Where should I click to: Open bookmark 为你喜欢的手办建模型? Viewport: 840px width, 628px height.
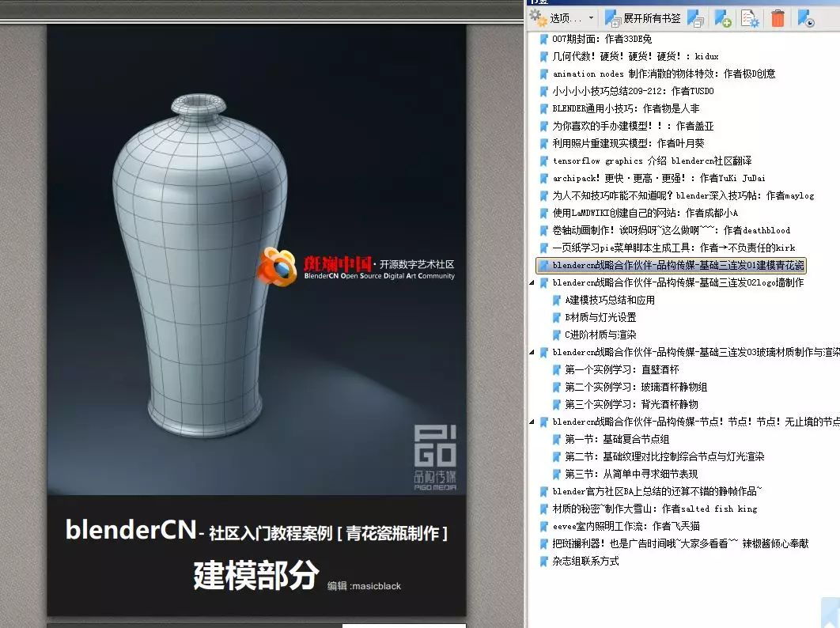pos(634,126)
